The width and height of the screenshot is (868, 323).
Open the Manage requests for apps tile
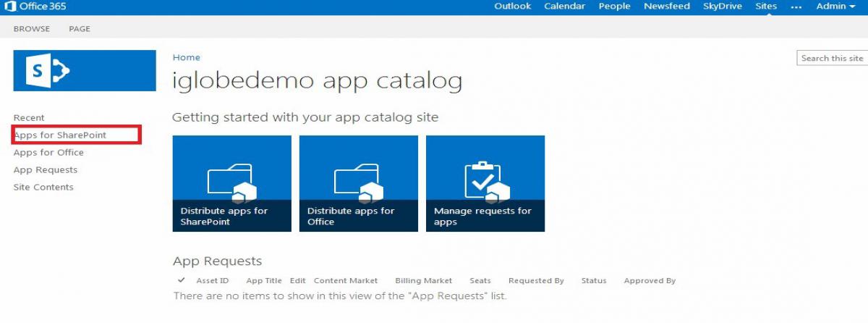point(485,183)
